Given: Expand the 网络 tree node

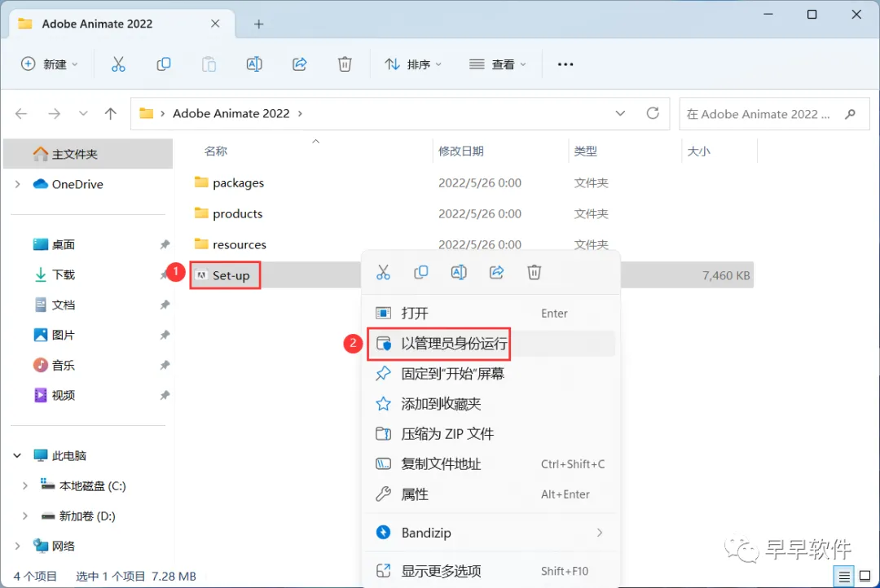Looking at the screenshot, I should (x=17, y=546).
